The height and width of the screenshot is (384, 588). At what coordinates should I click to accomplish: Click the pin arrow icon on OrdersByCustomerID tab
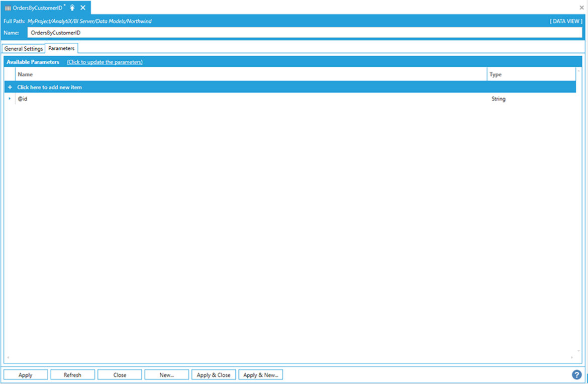[72, 8]
